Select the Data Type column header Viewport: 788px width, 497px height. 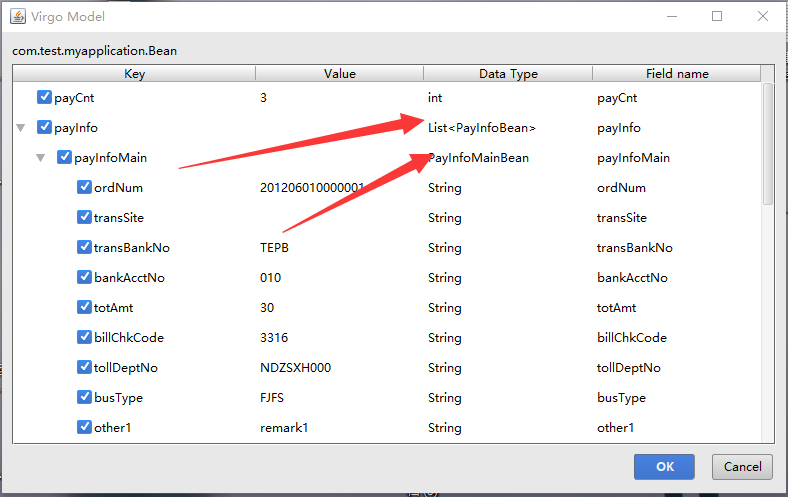(x=508, y=74)
